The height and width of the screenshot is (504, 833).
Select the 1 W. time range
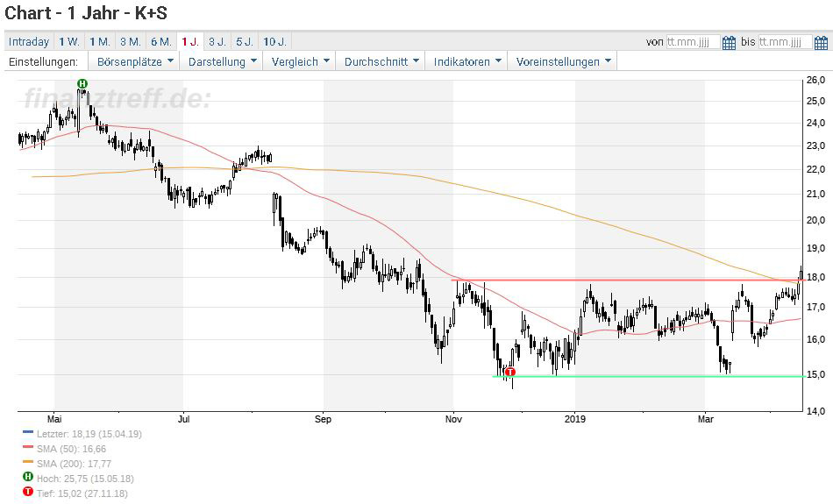pos(69,41)
